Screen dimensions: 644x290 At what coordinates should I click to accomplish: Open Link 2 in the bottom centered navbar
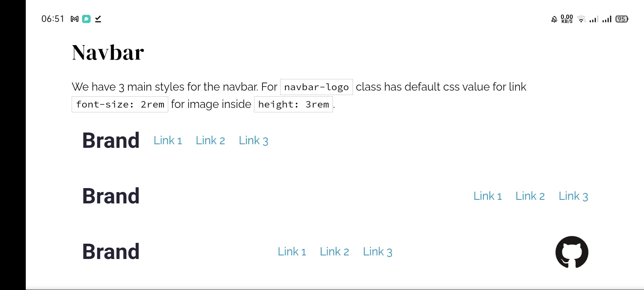(x=334, y=251)
